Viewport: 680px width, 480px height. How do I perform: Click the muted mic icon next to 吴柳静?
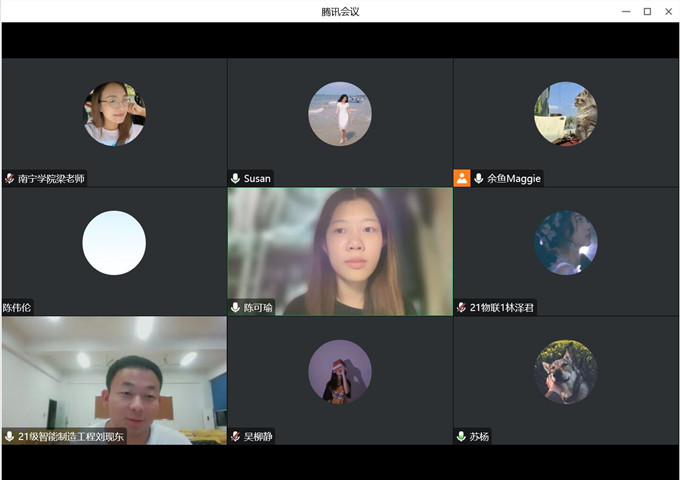236,437
